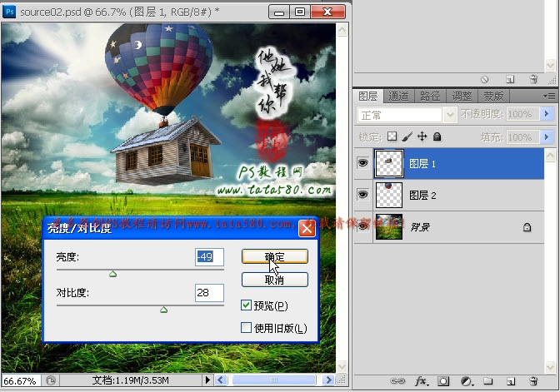The width and height of the screenshot is (560, 392).
Task: Enable the 使用旧版 checkbox
Action: coord(246,328)
